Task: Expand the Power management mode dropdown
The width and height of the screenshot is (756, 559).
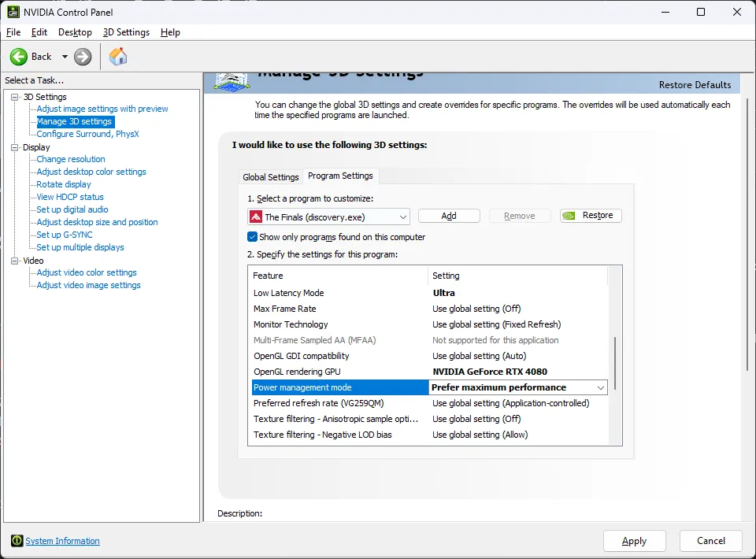Action: [x=600, y=387]
